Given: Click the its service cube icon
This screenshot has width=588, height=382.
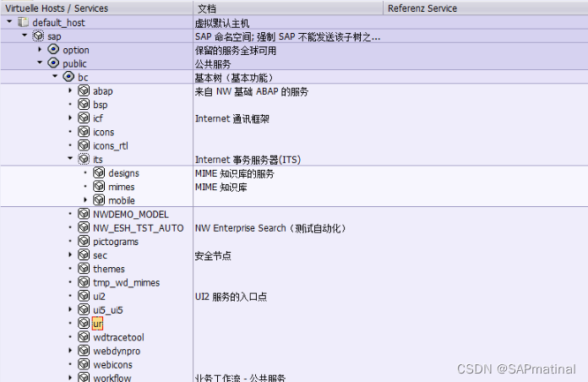Looking at the screenshot, I should [x=84, y=159].
